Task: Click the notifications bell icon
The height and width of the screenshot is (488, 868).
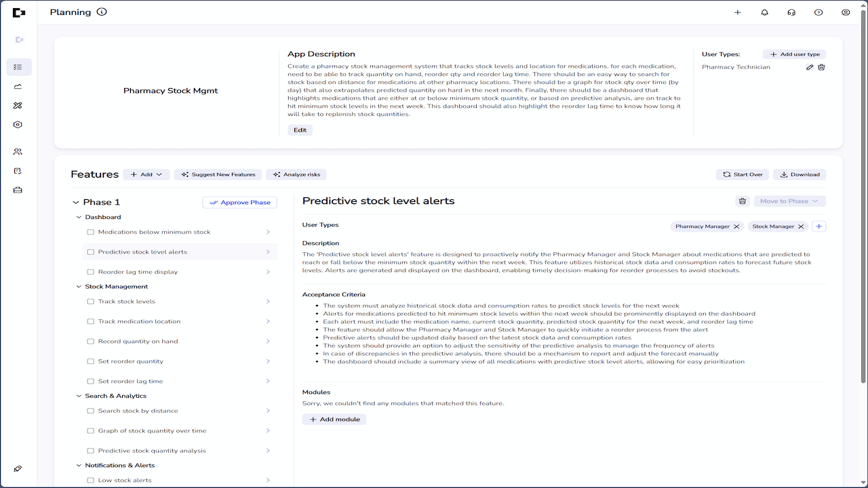Action: tap(764, 12)
